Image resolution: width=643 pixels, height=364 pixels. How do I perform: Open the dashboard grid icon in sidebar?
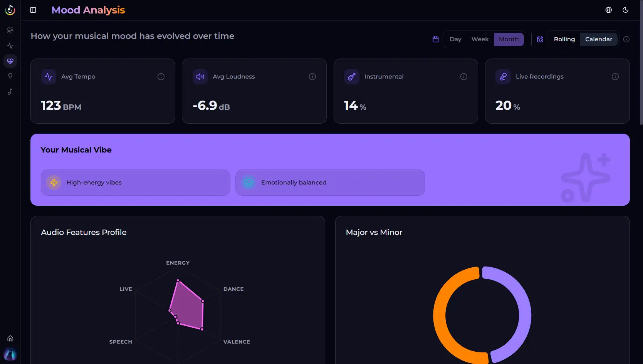pyautogui.click(x=10, y=30)
